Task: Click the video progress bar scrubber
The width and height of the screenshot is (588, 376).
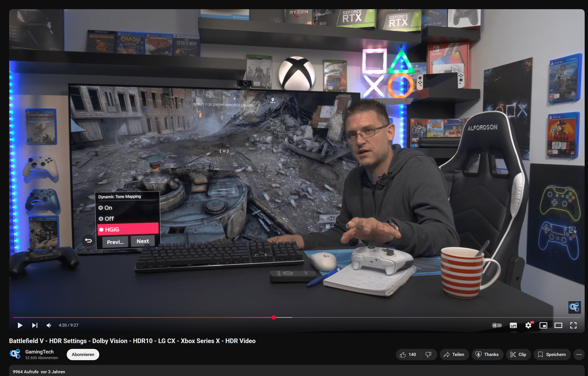Action: coord(274,317)
